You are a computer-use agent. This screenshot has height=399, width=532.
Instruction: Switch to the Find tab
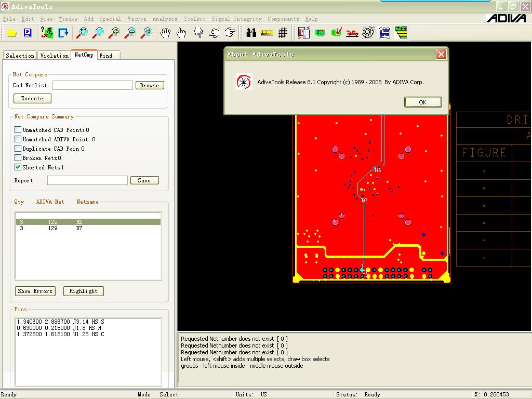click(x=109, y=56)
